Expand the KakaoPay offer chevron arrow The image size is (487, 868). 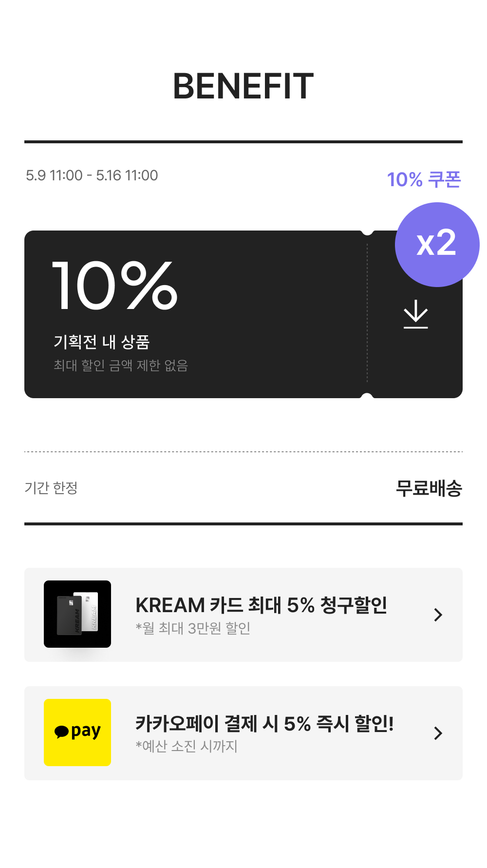[438, 733]
